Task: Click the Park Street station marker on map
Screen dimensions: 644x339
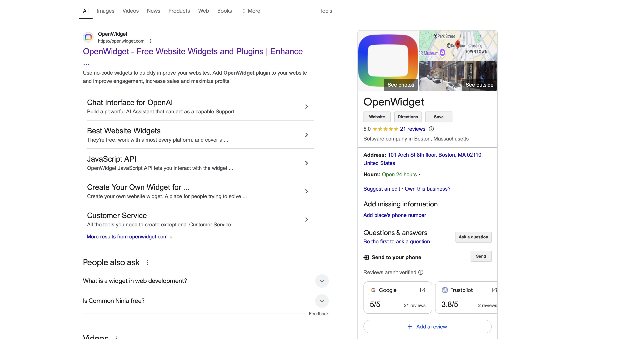Action: [x=435, y=36]
